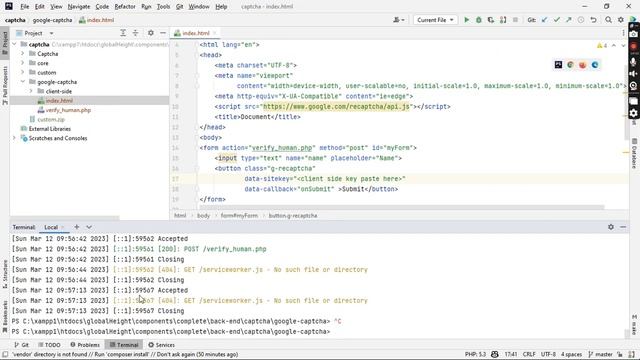Switch to the index.html editor tab
Viewport: 640px width, 360px height.
[196, 33]
